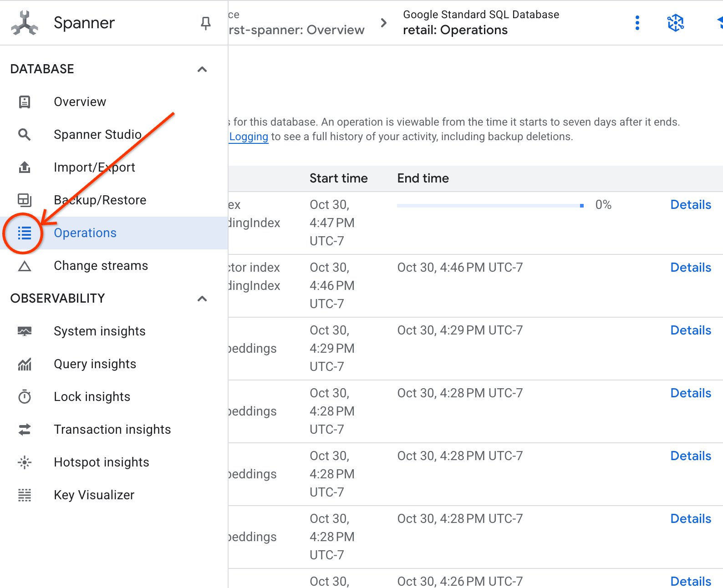Collapse the DATABASE section
This screenshot has height=588, width=723.
coord(202,69)
